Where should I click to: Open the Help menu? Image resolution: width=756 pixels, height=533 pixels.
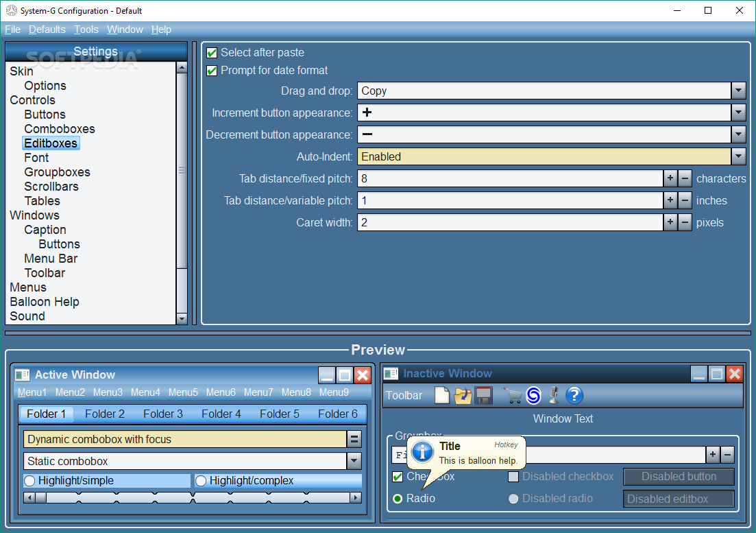(161, 29)
